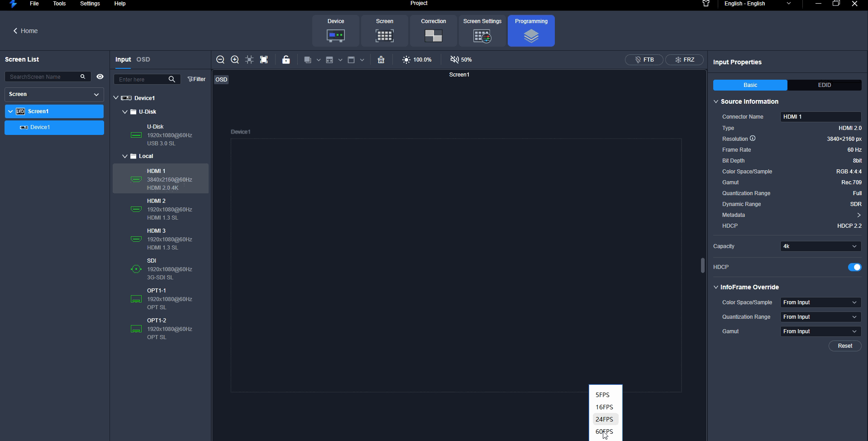Open the Tools menu

(59, 4)
